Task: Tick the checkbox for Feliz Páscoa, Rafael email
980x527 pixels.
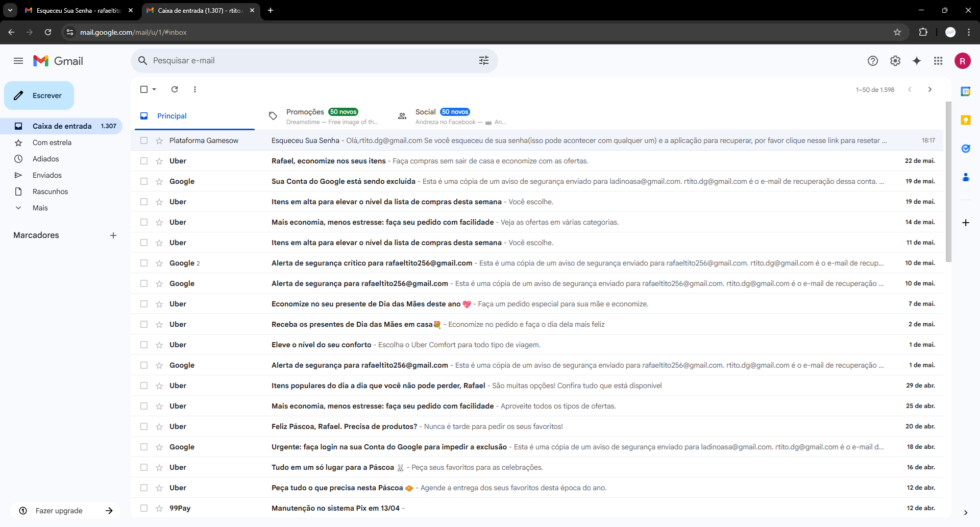Action: click(x=144, y=426)
